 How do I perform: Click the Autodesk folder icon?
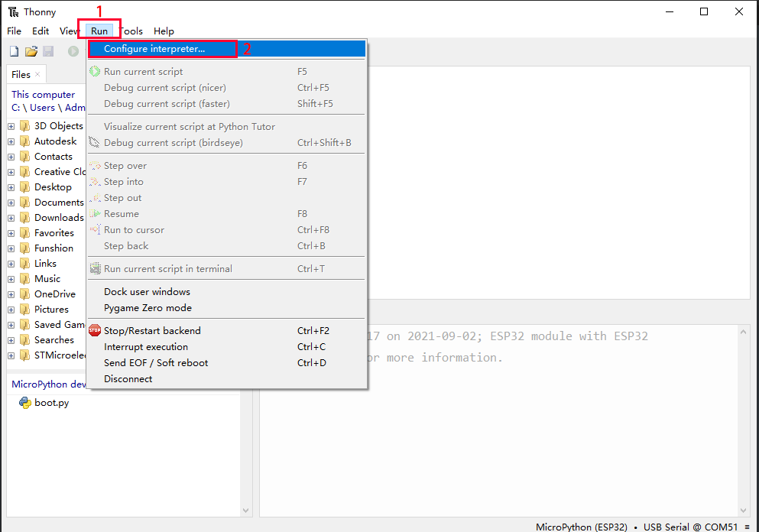(x=24, y=141)
